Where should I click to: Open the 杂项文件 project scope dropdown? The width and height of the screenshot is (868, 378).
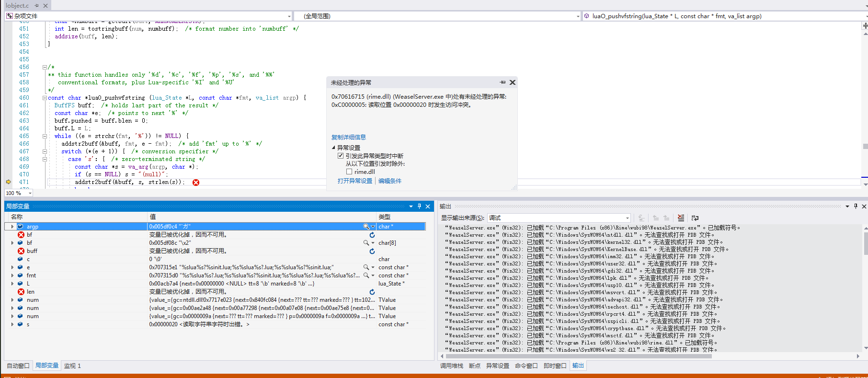[289, 16]
